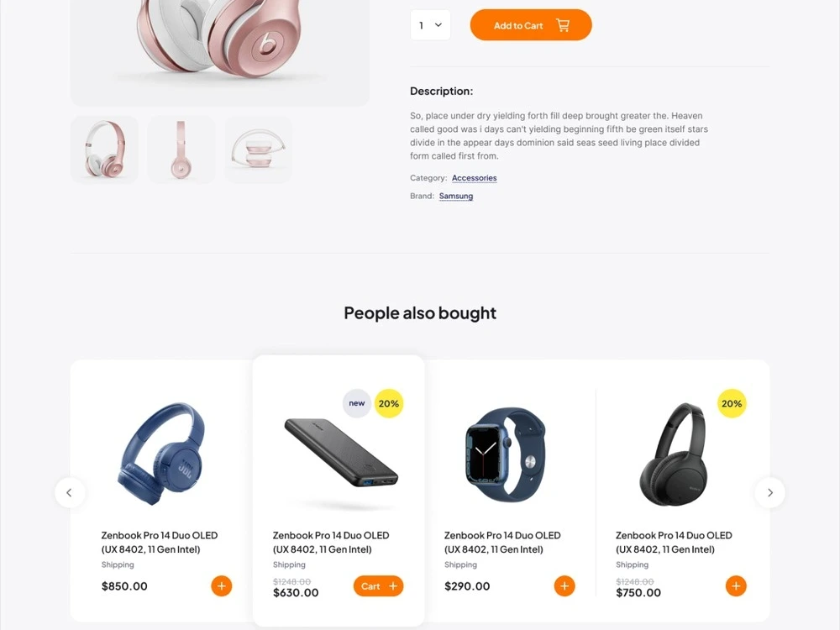This screenshot has width=840, height=630.
Task: Open the $850.00 Zenbook Pro product title
Action: [x=160, y=542]
